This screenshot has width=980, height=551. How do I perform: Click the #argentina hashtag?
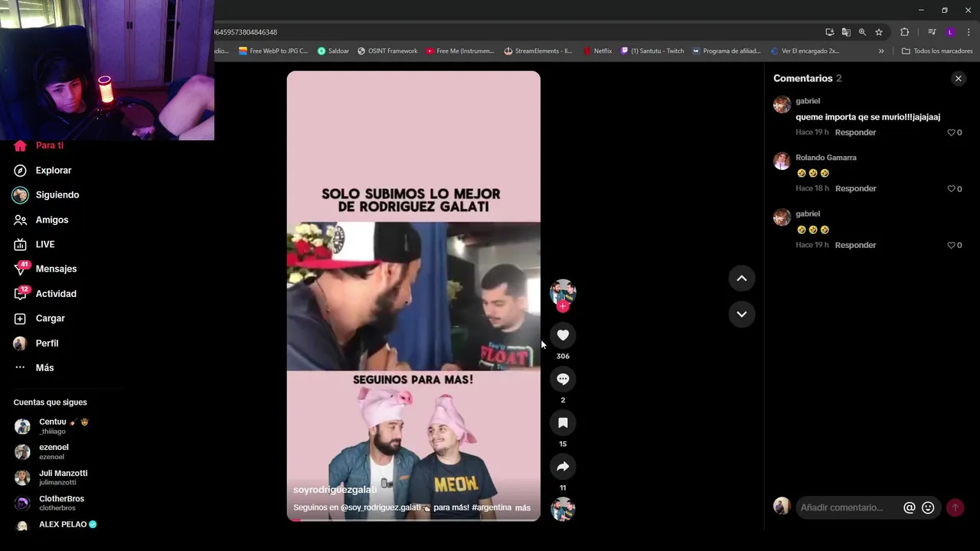tap(492, 507)
